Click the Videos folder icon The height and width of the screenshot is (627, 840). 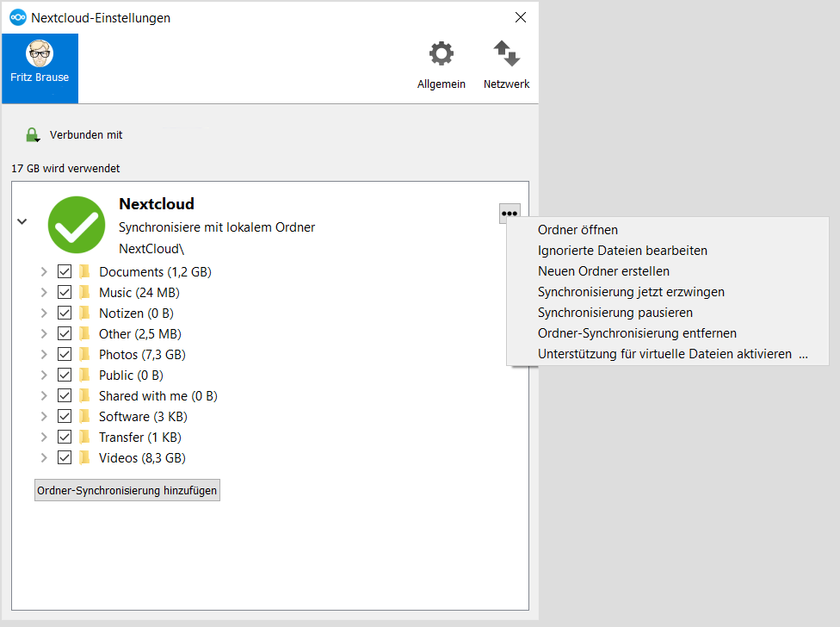84,457
